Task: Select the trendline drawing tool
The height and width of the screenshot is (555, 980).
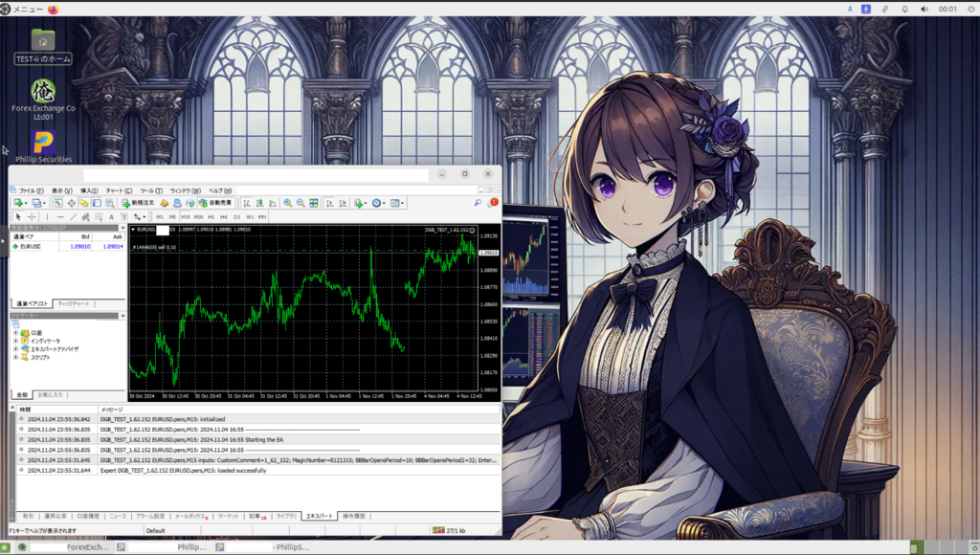Action: coord(73,217)
